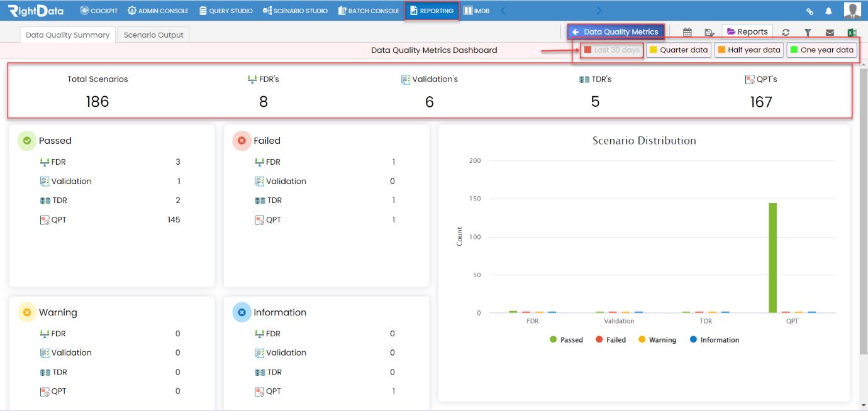The image size is (868, 411).
Task: Click the link icon in the top bar
Action: pyautogui.click(x=811, y=11)
